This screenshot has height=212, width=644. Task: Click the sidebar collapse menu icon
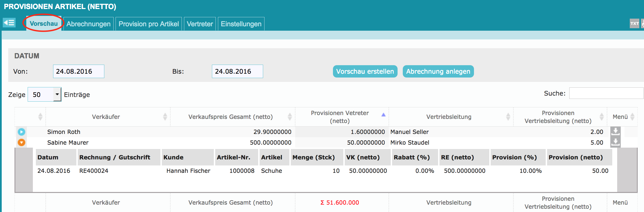pos(9,23)
